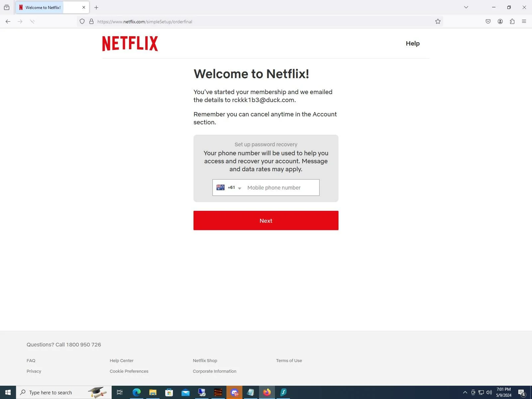532x399 pixels.
Task: Click the 'Welcome to Netflix!' heading
Action: click(251, 74)
